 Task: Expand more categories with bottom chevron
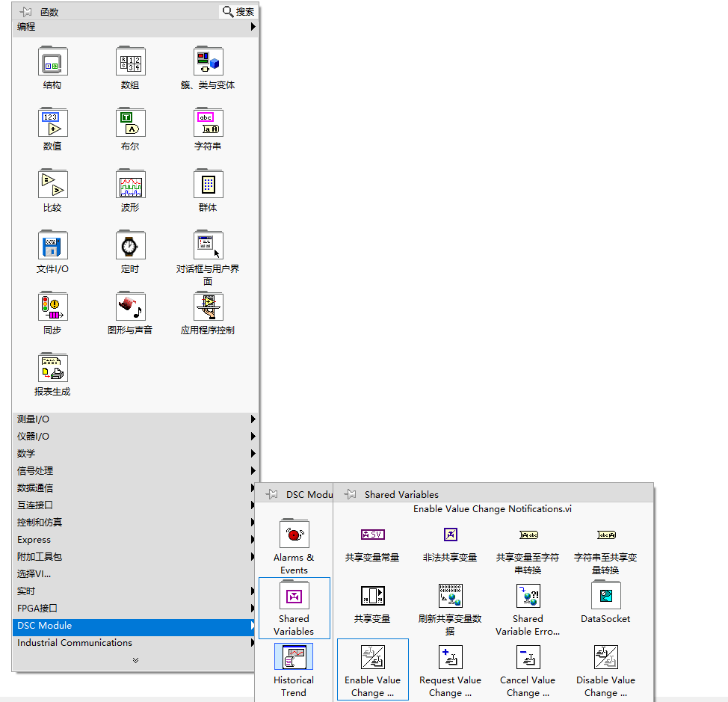(x=135, y=659)
